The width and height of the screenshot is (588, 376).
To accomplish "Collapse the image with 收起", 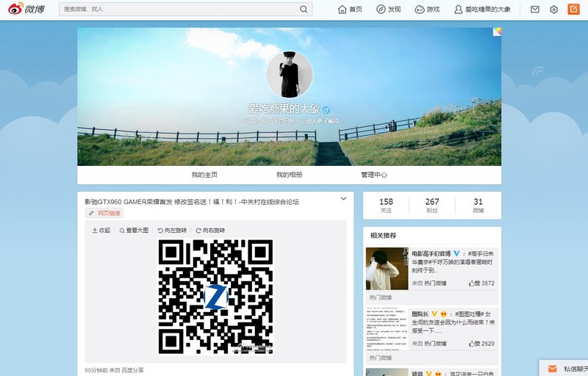I will pos(101,231).
